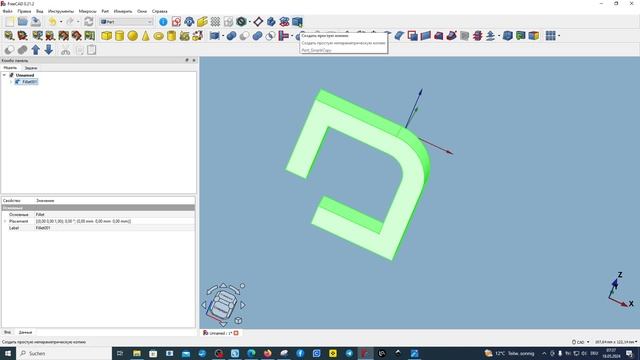640x360 pixels.
Task: Click the red and blue Join objects icon
Action: tap(284, 36)
